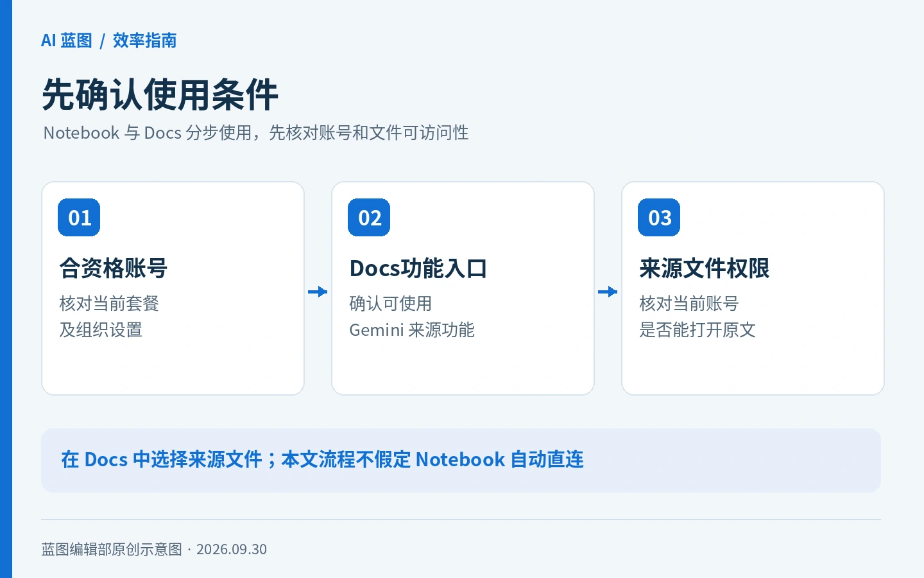
Task: Select the "AI 蓝图" breadcrumb text
Action: (67, 40)
